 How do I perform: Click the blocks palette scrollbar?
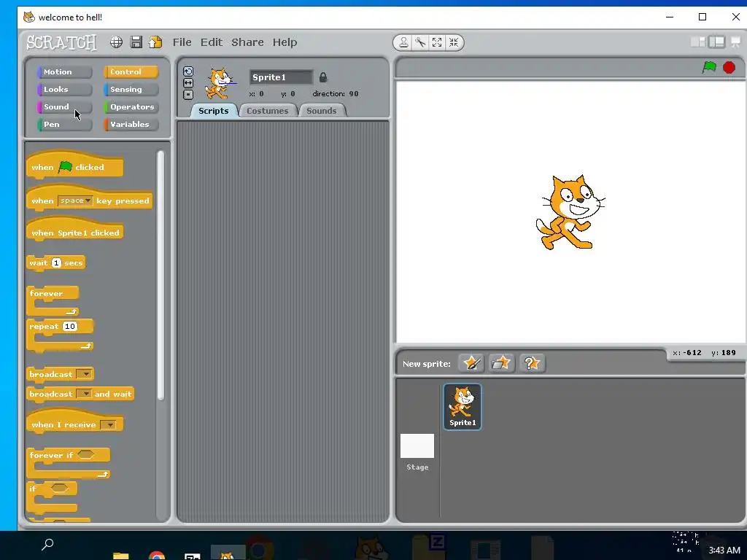(x=160, y=275)
